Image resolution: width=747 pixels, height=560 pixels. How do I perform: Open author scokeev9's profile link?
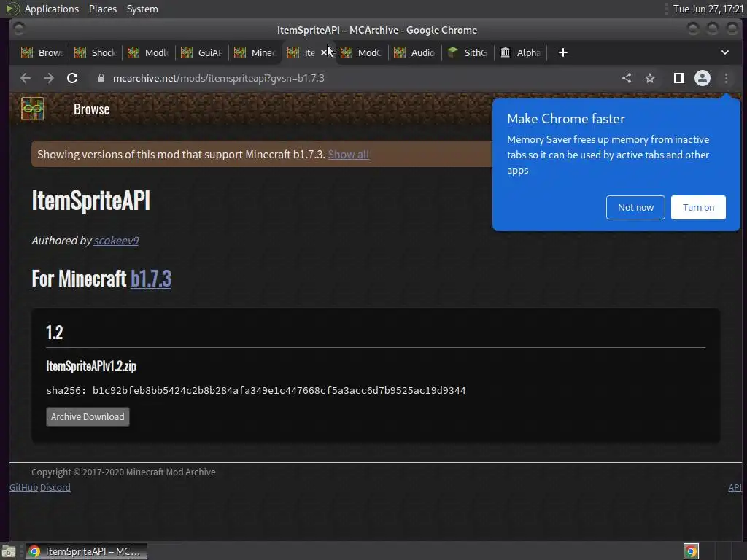click(116, 241)
